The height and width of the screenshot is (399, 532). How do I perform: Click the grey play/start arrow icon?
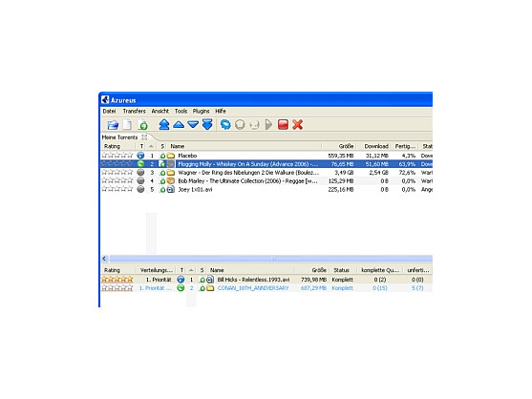click(x=268, y=125)
